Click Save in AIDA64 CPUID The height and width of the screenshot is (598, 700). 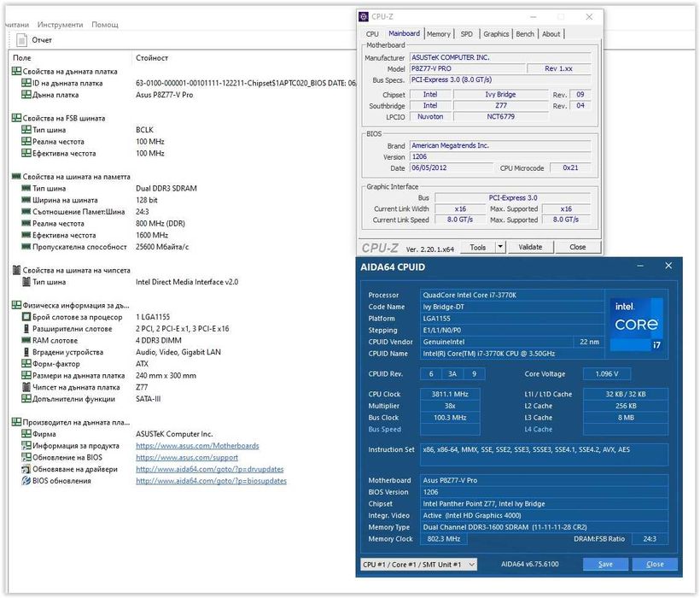pos(605,564)
